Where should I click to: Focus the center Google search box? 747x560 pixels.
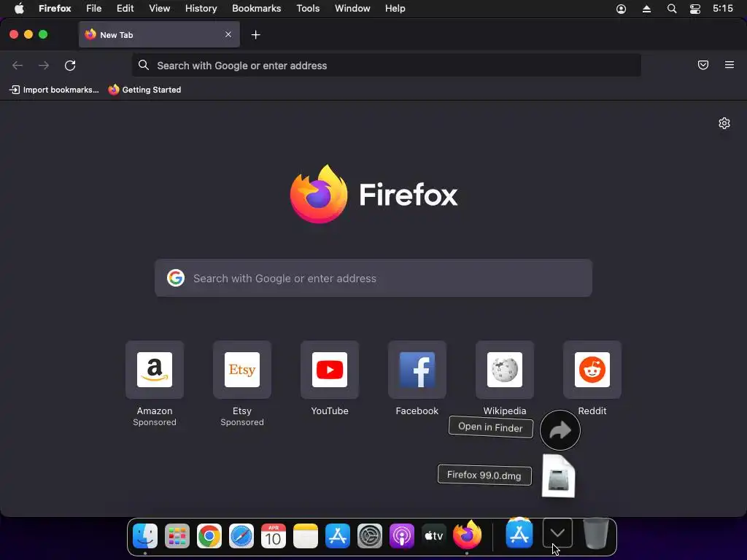[373, 278]
